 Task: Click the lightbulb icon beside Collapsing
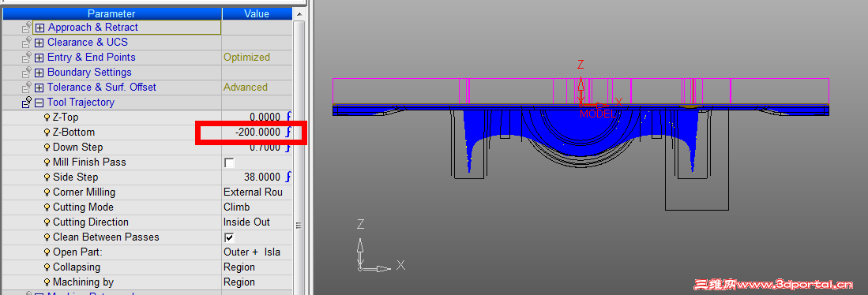pos(47,267)
